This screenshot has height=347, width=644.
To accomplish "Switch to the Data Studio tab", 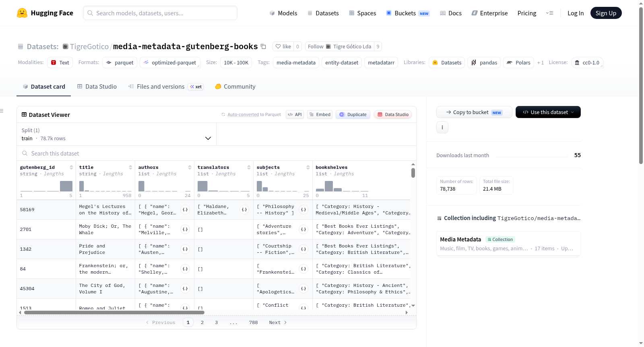I will 97,86.
